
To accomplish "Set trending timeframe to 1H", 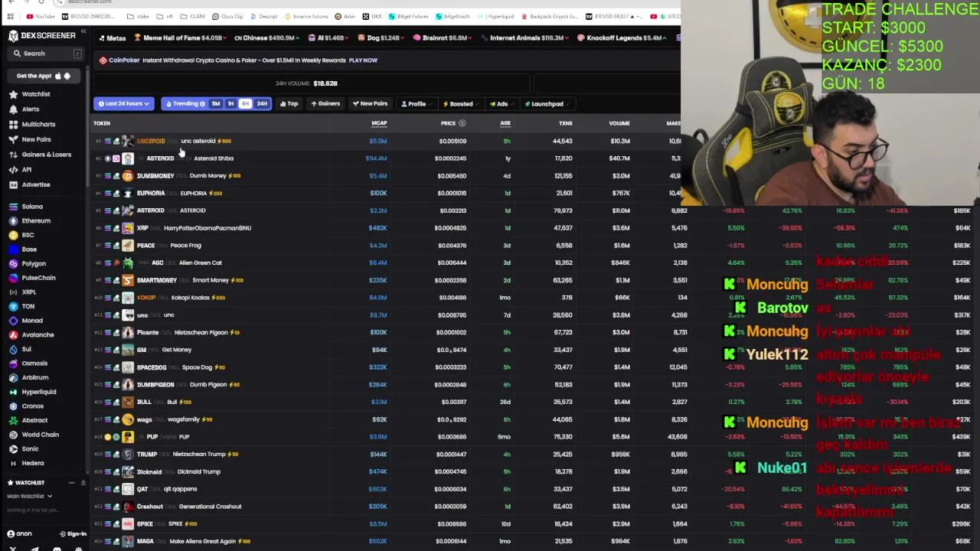I will [230, 104].
